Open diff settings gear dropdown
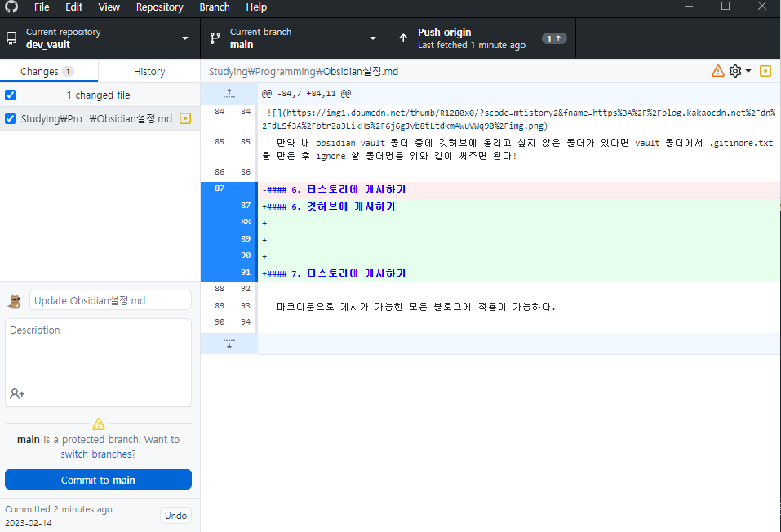The height and width of the screenshot is (532, 781). [739, 71]
